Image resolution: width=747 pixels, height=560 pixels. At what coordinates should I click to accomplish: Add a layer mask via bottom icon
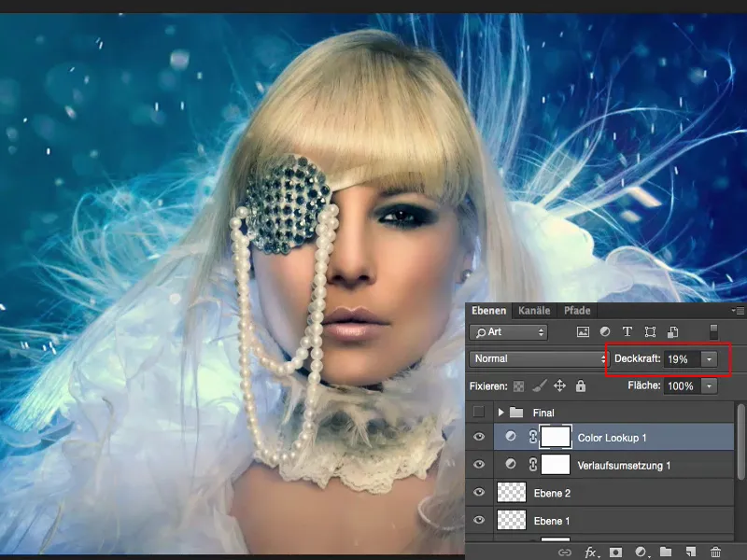[x=615, y=552]
